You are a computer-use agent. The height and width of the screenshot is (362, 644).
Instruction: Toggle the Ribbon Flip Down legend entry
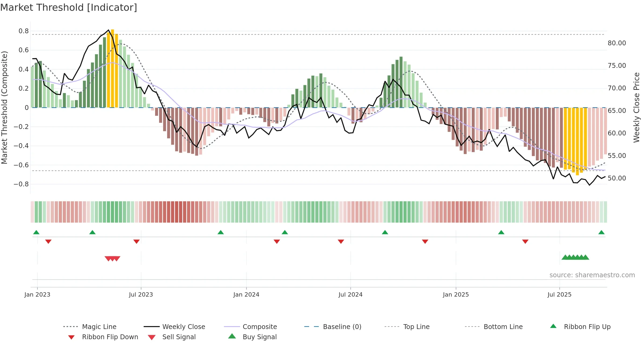click(103, 337)
